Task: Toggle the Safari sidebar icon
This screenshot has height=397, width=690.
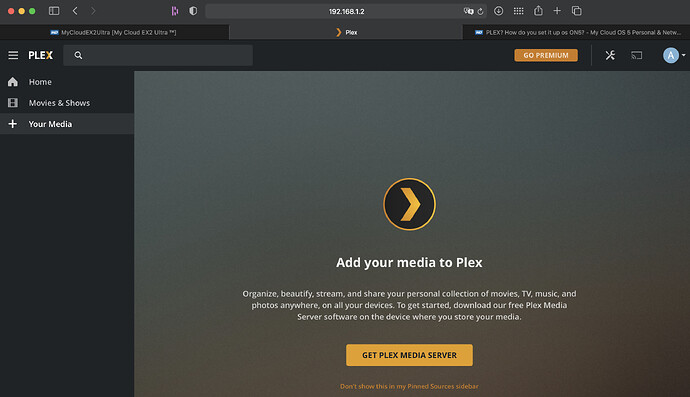Action: (54, 11)
